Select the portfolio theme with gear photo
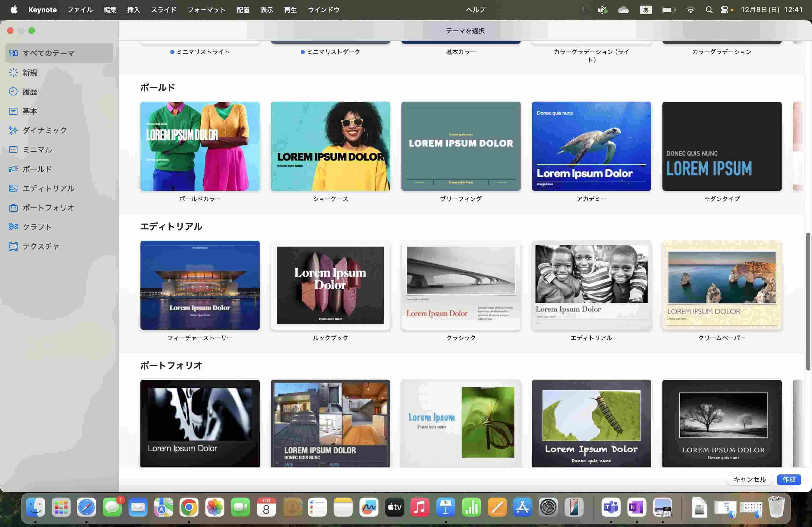 point(200,423)
